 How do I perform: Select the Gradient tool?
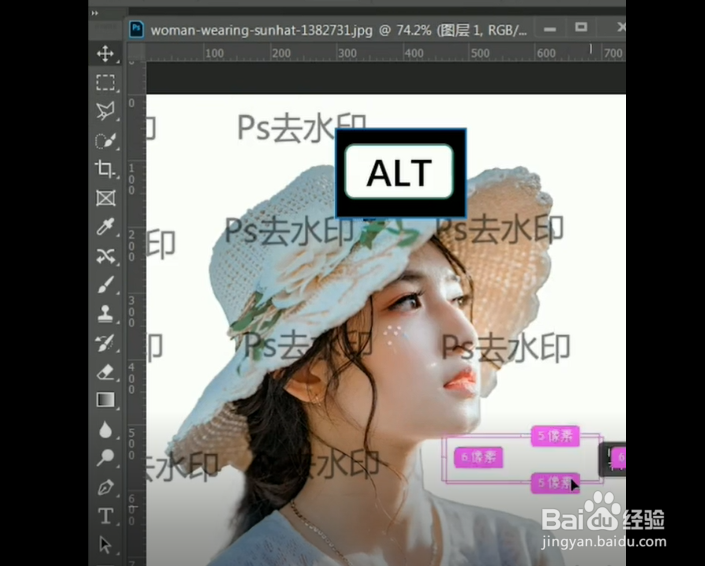(x=105, y=400)
